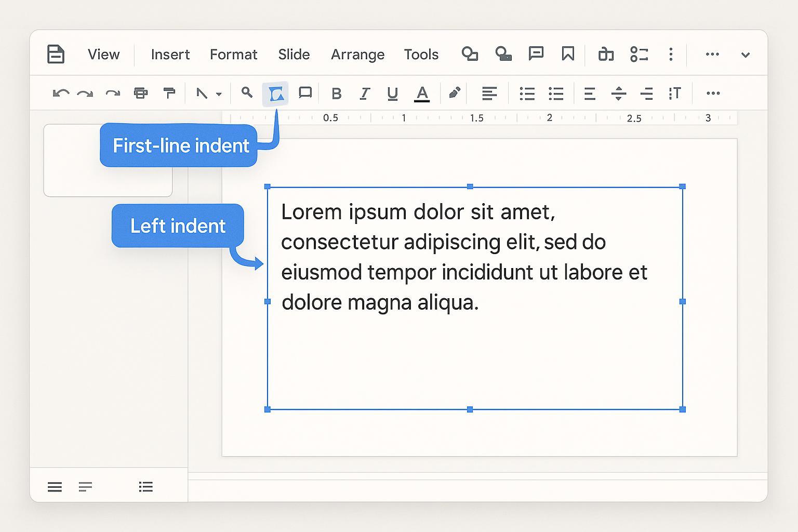Click the Undo arrow in the toolbar
This screenshot has width=798, height=532.
(60, 94)
